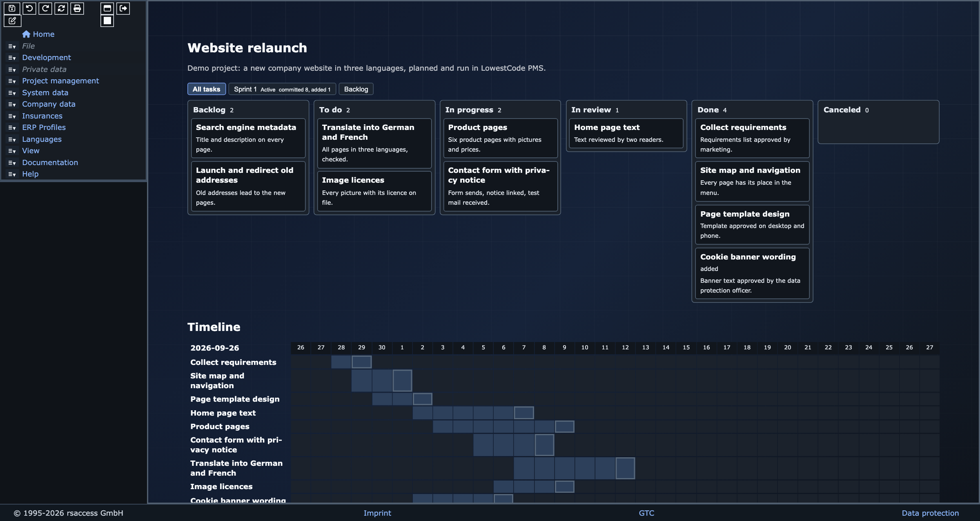Click the undo arrow icon
Image resolution: width=980 pixels, height=521 pixels.
coord(29,8)
